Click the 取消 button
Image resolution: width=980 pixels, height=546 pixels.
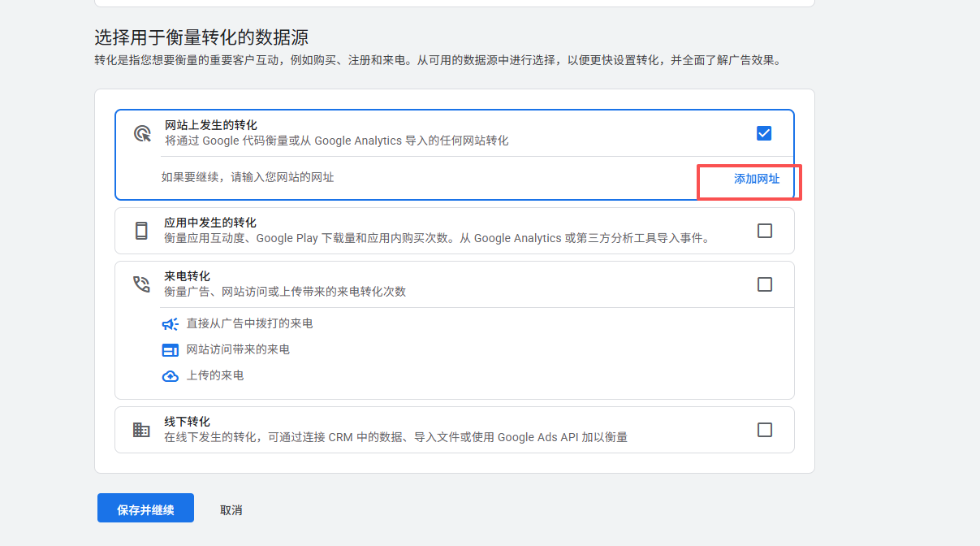point(231,510)
